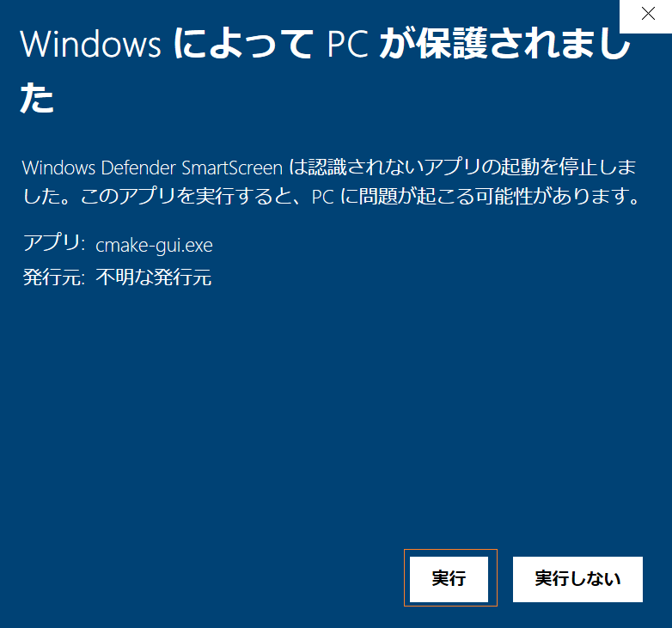Click the 不明な発行元 publisher value
The width and height of the screenshot is (672, 628).
154,277
